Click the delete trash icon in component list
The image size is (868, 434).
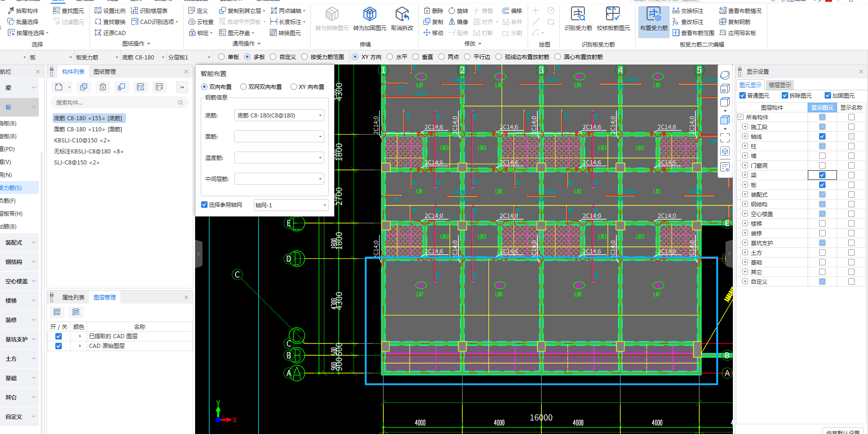click(x=103, y=87)
